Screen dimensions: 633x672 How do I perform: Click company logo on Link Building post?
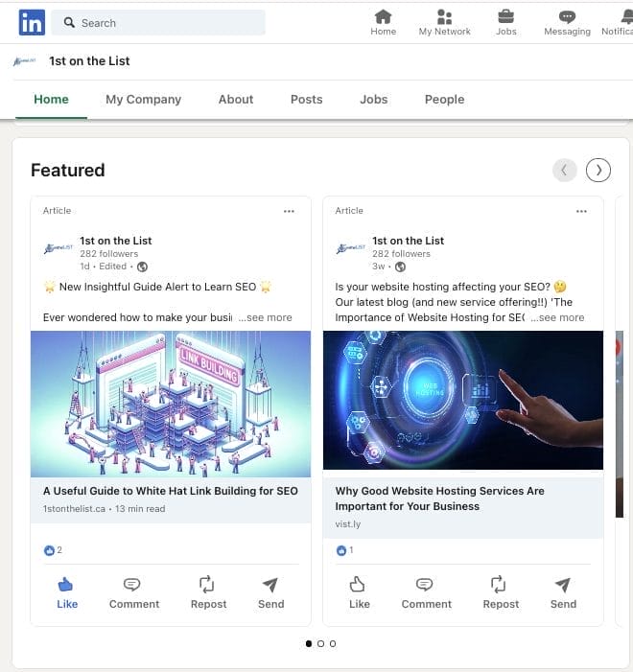[59, 248]
